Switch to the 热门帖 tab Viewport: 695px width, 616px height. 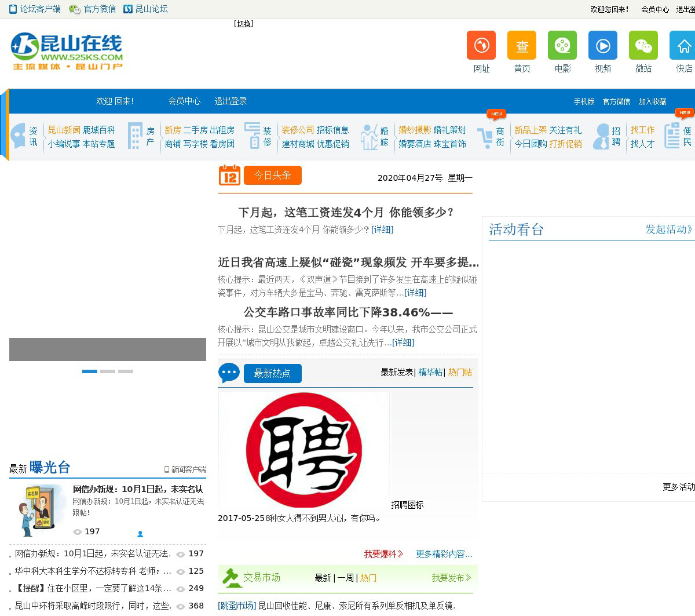point(460,372)
